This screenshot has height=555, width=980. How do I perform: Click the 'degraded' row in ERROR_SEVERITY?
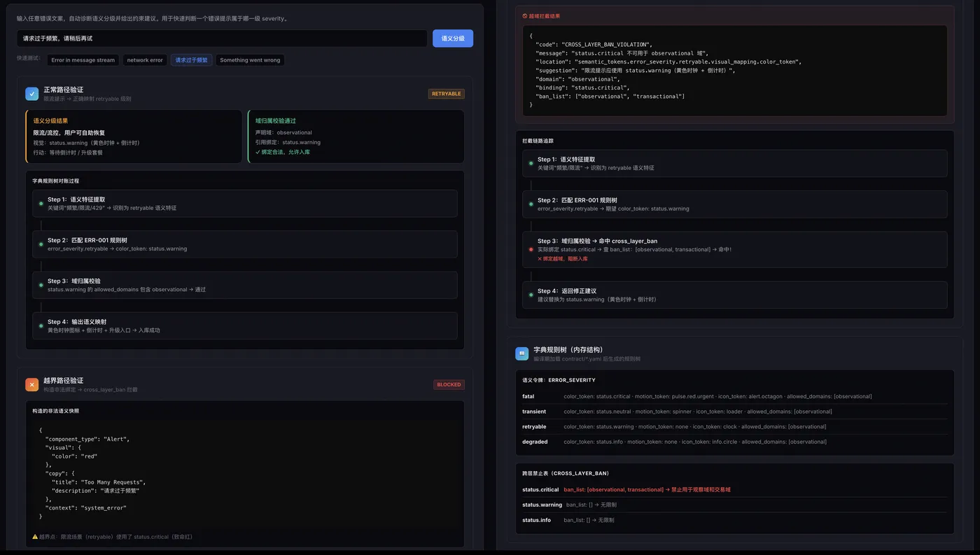[734, 442]
